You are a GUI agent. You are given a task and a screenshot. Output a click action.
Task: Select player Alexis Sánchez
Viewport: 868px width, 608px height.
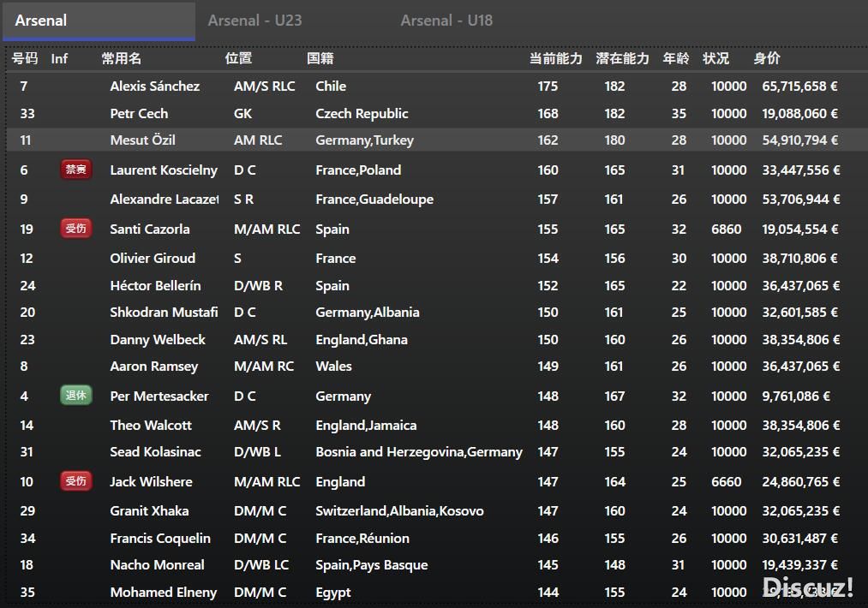point(155,86)
